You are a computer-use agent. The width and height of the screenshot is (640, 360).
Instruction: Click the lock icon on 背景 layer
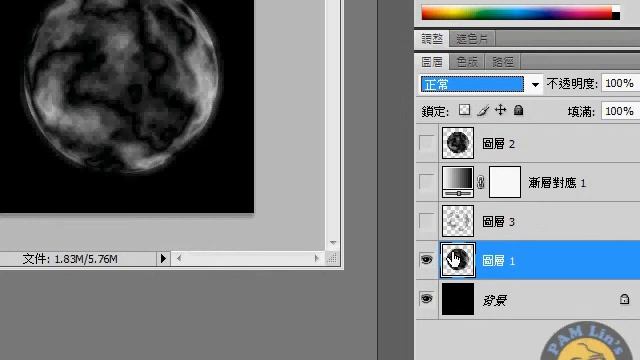(624, 299)
